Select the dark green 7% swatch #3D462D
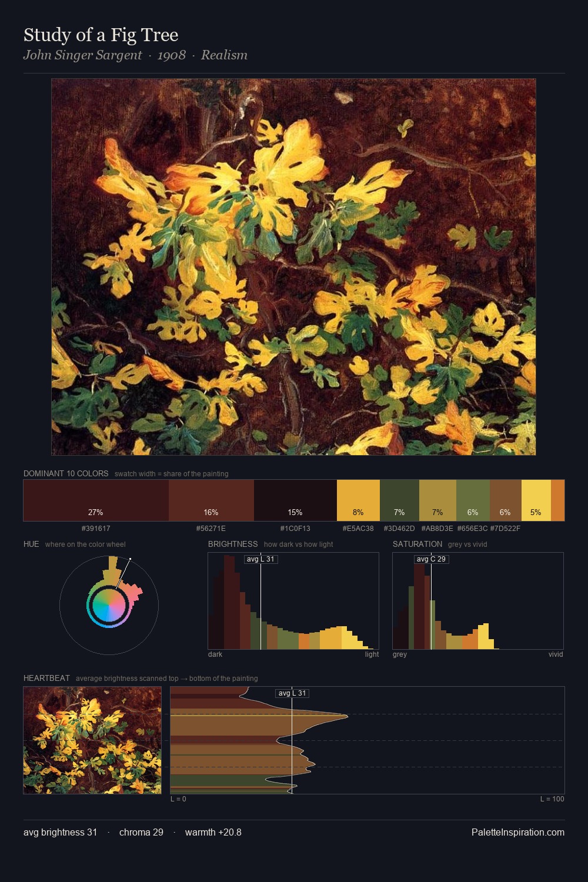 click(399, 500)
